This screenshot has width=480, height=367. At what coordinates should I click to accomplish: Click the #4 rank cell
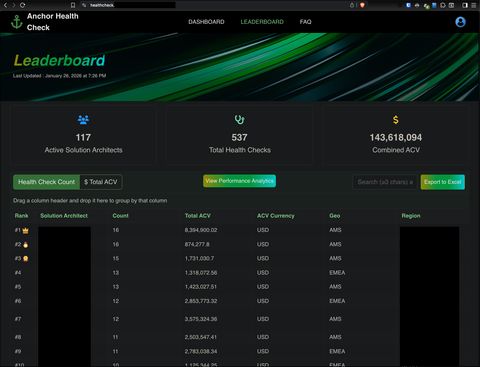(18, 273)
